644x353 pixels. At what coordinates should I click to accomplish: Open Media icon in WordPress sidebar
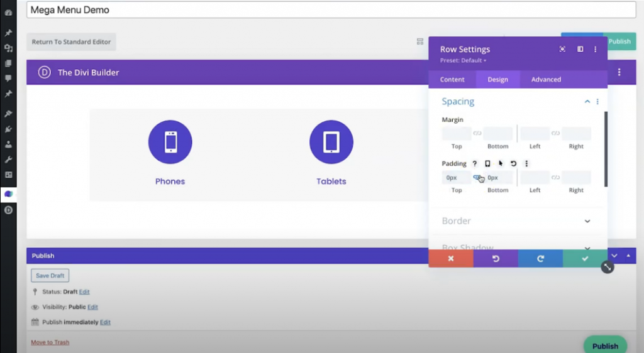tap(8, 48)
